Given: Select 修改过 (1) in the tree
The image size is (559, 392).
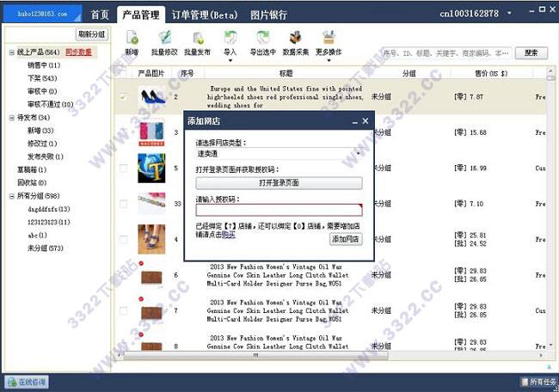Looking at the screenshot, I should click(42, 144).
